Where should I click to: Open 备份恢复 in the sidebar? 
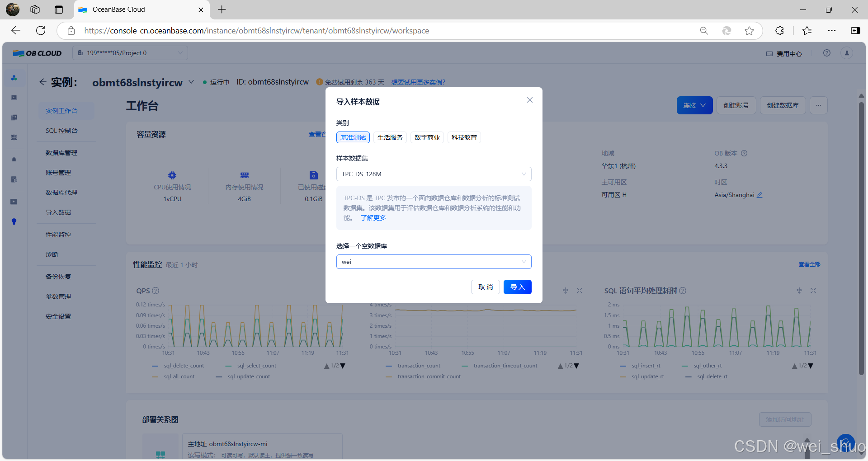(x=58, y=277)
